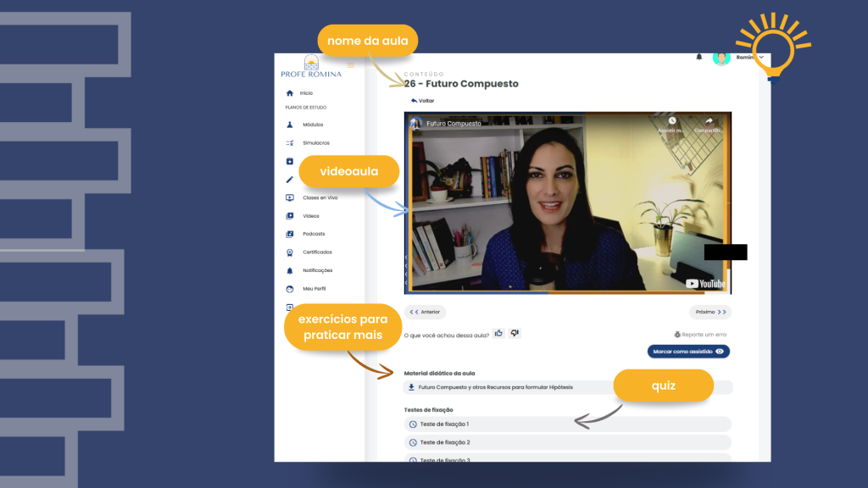Open the Módulos flask icon
Viewport: 868px width, 488px height.
(290, 125)
